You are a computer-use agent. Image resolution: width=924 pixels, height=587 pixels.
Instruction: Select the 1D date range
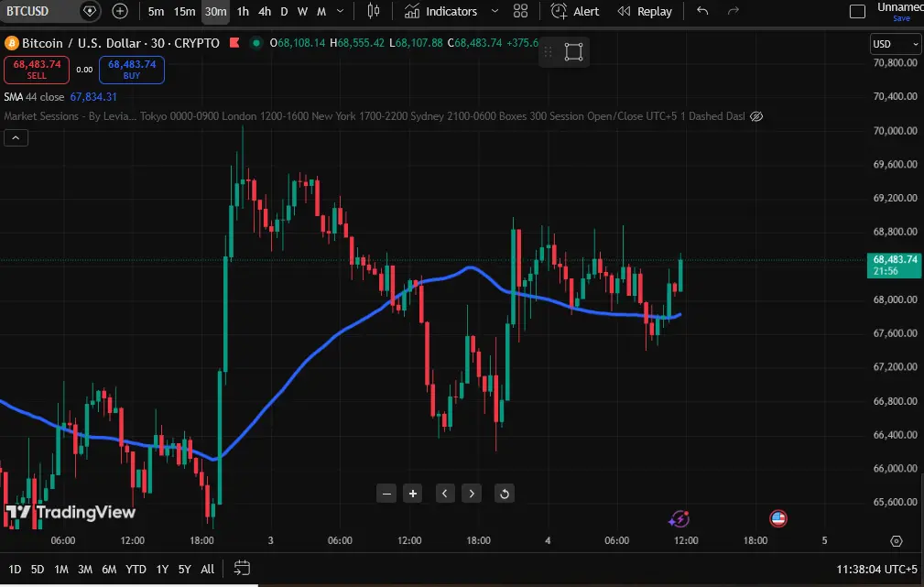15,570
